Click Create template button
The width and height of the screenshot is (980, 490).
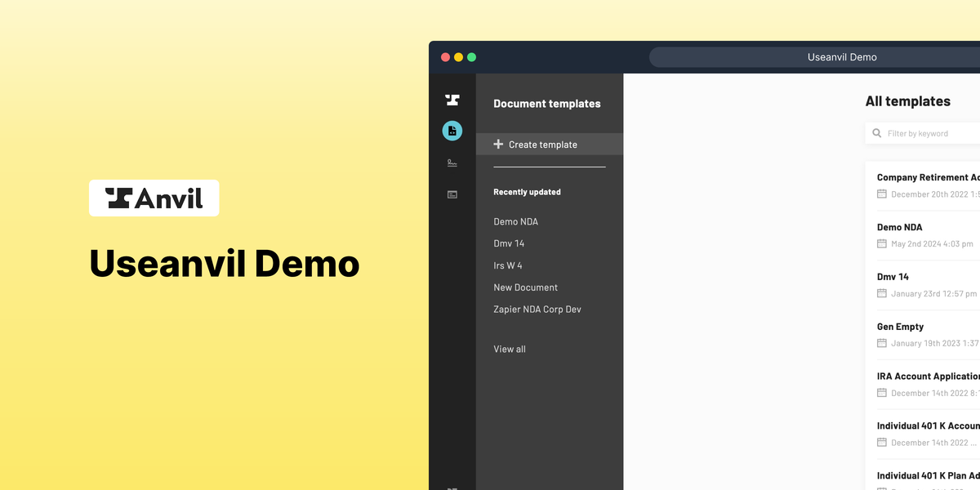pos(550,145)
